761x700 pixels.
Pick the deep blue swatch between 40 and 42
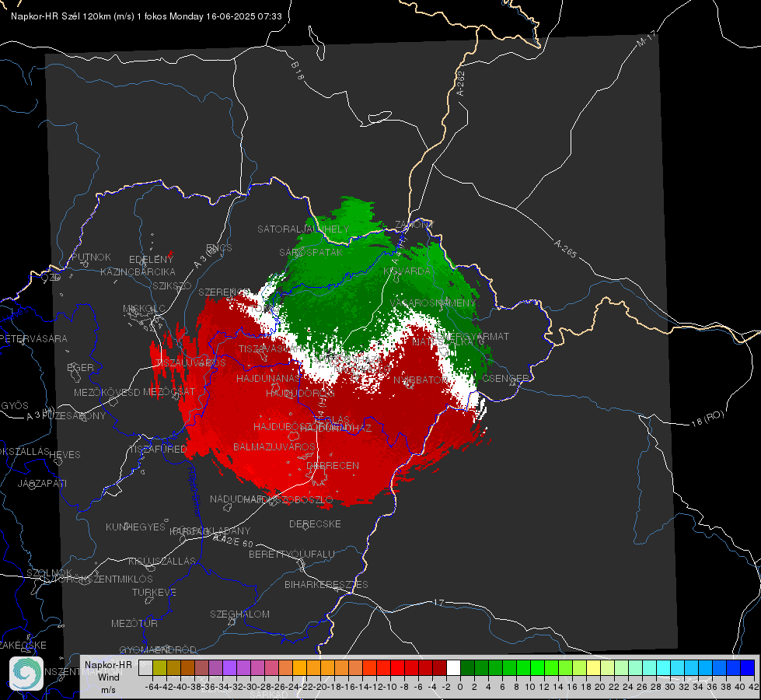tap(748, 668)
